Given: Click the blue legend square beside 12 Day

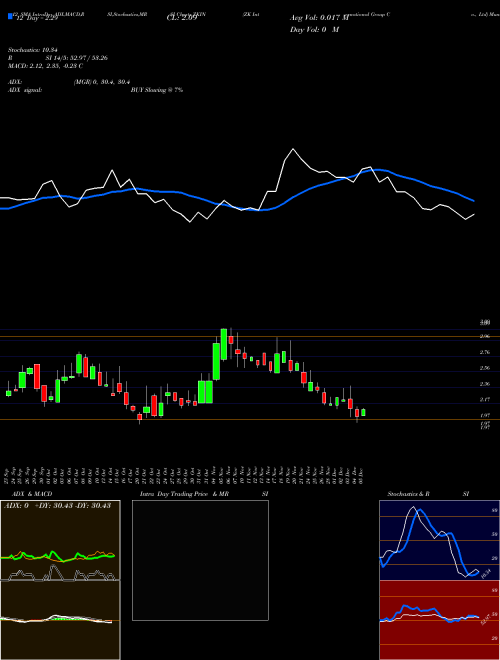Looking at the screenshot, I should (10, 16).
